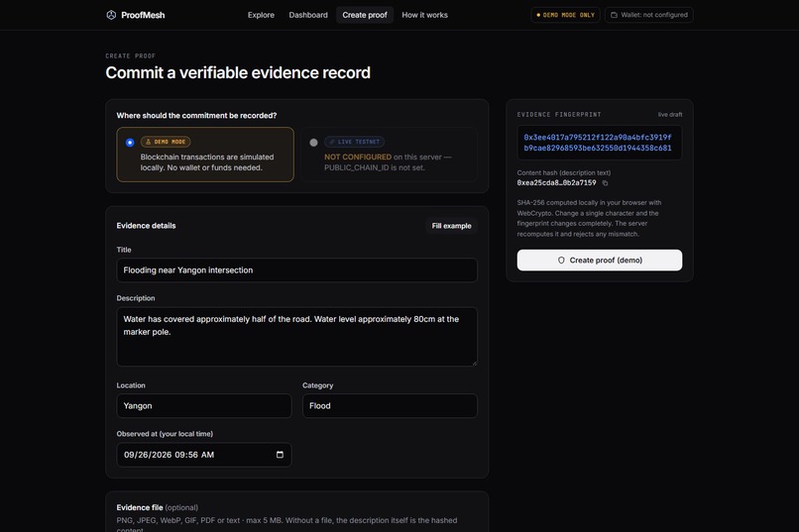Click 'EVIDENCE FINGERPRINT' panel label
Viewport: 799px width, 532px height.
pyautogui.click(x=559, y=115)
